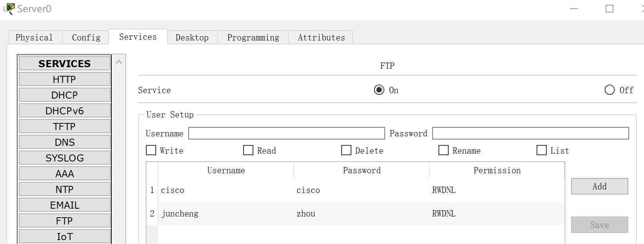The width and height of the screenshot is (644, 244).
Task: Select the DNS service entry
Action: (x=65, y=142)
